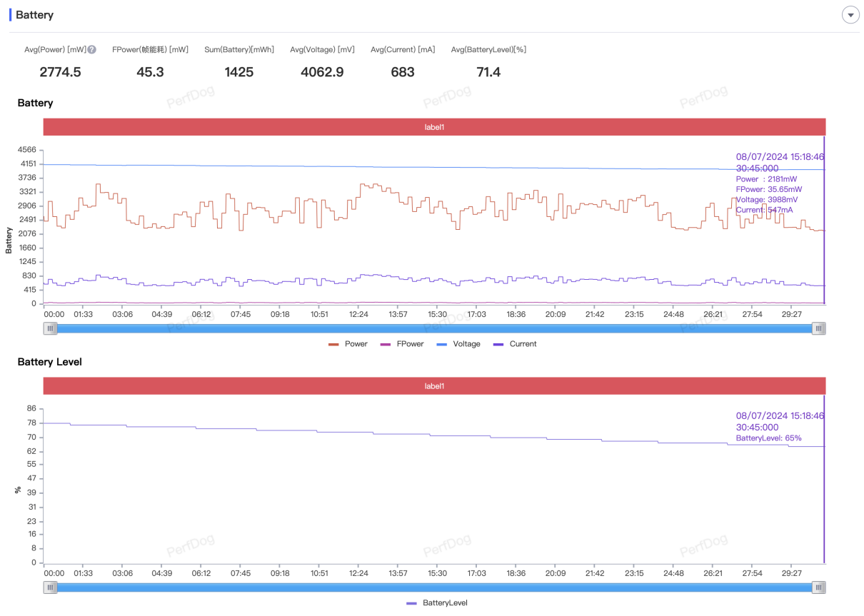Click the Avg(Power) value 2774.5

[x=60, y=72]
